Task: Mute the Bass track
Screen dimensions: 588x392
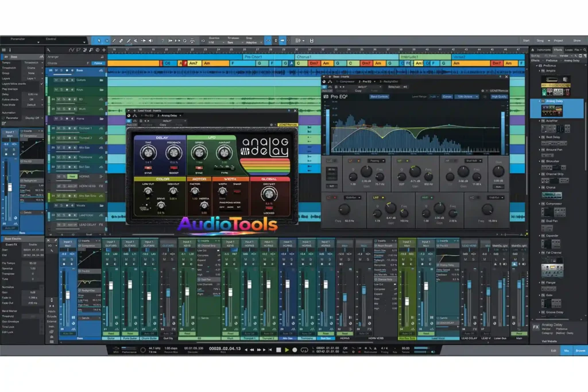Action: tap(56, 71)
